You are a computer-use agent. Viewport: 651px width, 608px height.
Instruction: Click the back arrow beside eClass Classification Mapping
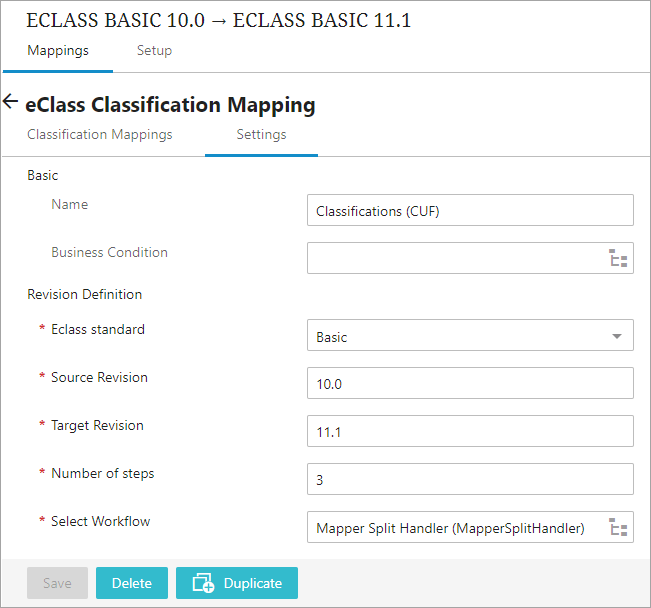pyautogui.click(x=10, y=101)
